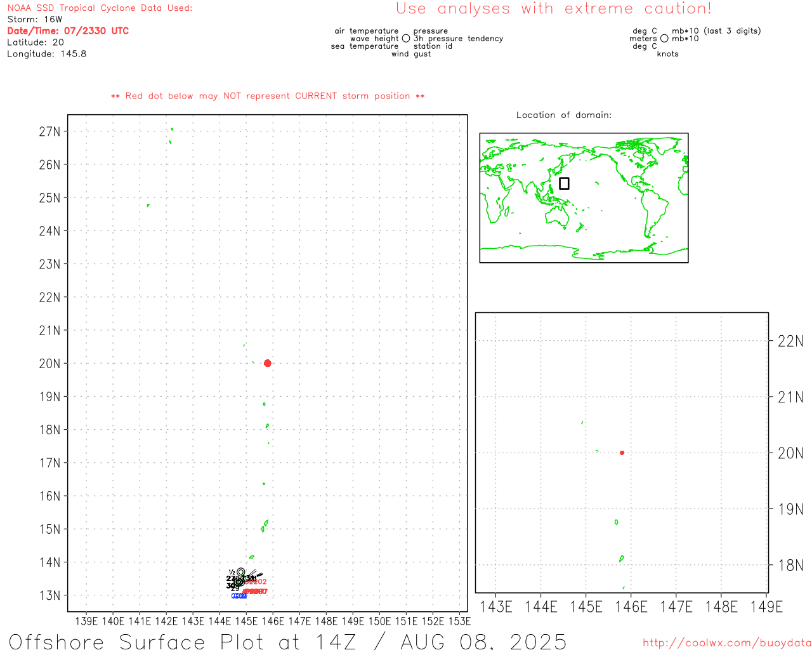Click the '13N' axis label
This screenshot has height=650, width=812.
[x=49, y=595]
